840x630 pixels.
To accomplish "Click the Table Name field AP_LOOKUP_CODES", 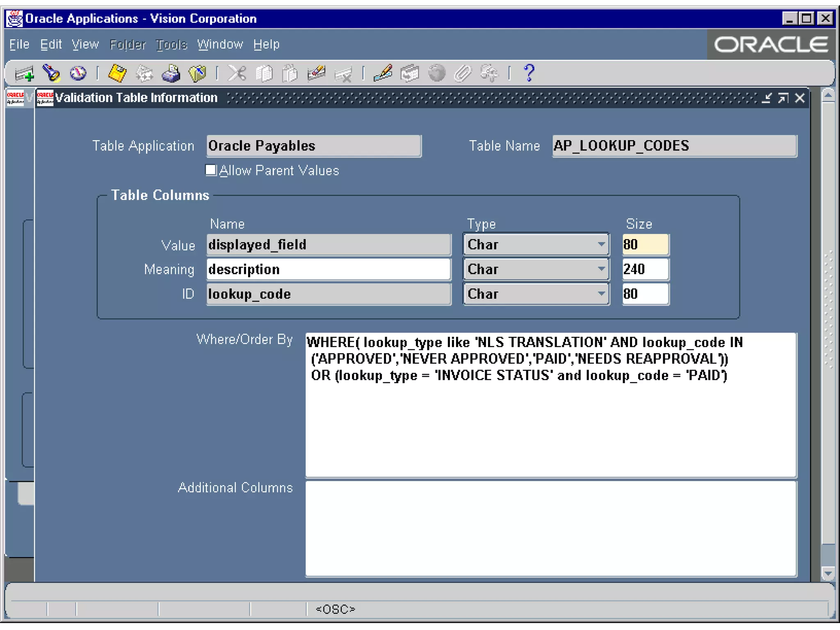I will [x=674, y=146].
